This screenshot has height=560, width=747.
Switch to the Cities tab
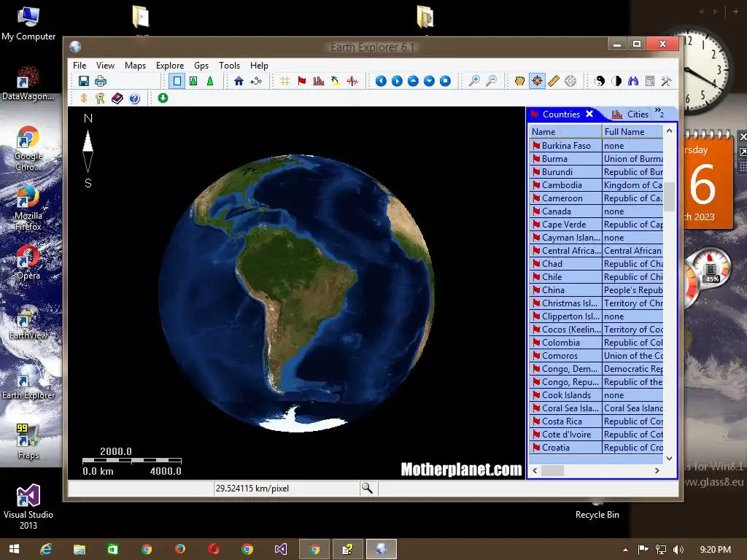[630, 114]
